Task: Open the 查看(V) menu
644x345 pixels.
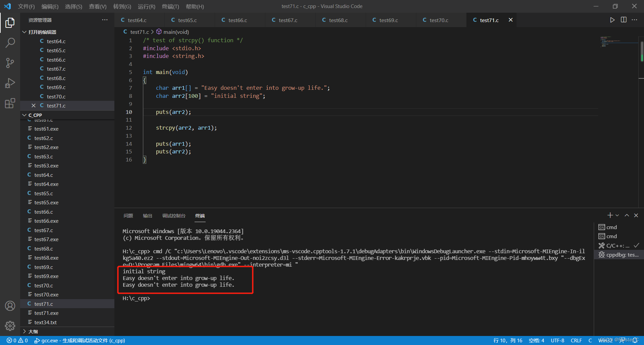Action: point(98,6)
